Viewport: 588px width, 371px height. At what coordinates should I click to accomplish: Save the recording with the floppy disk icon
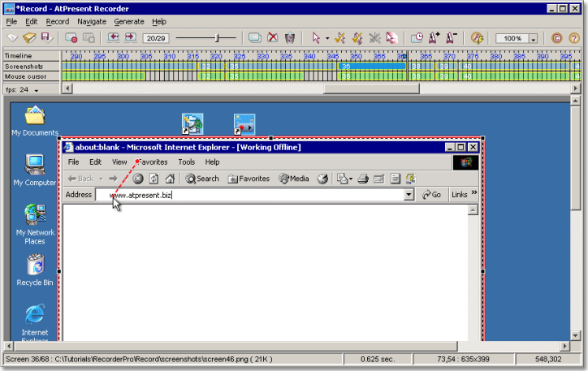pos(47,38)
